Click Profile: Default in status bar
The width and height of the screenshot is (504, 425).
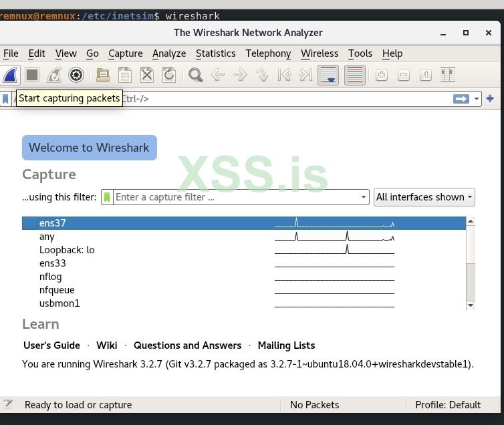coord(448,405)
